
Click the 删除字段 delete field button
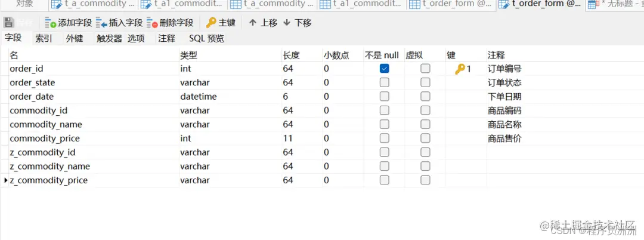click(x=170, y=23)
